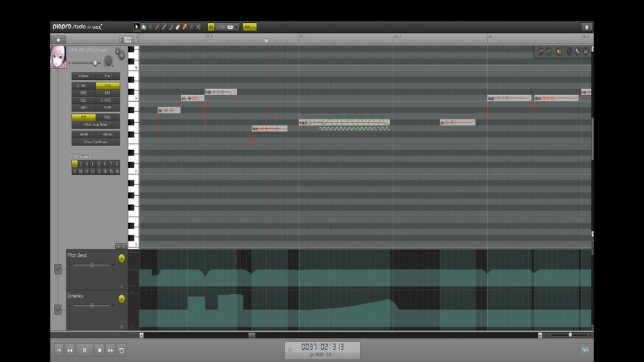
Task: Click the yellow auto button in toolbar
Action: 250,27
